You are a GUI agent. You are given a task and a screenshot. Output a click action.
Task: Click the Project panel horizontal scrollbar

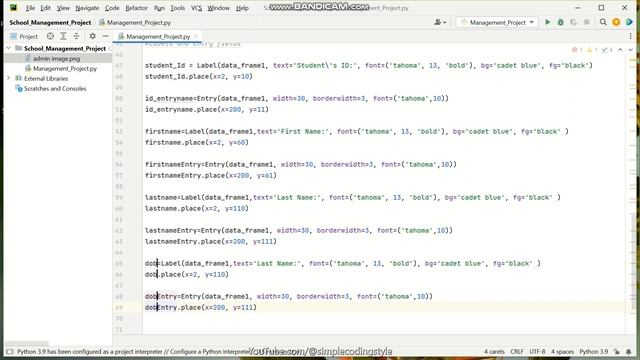[x=27, y=343]
